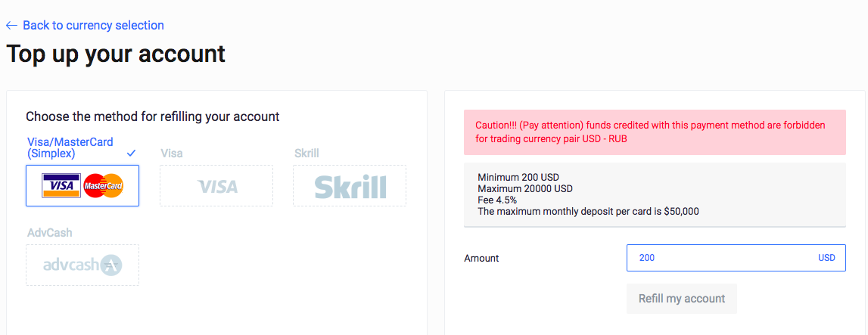Select the Skrill method label
The image size is (868, 335).
pyautogui.click(x=306, y=153)
